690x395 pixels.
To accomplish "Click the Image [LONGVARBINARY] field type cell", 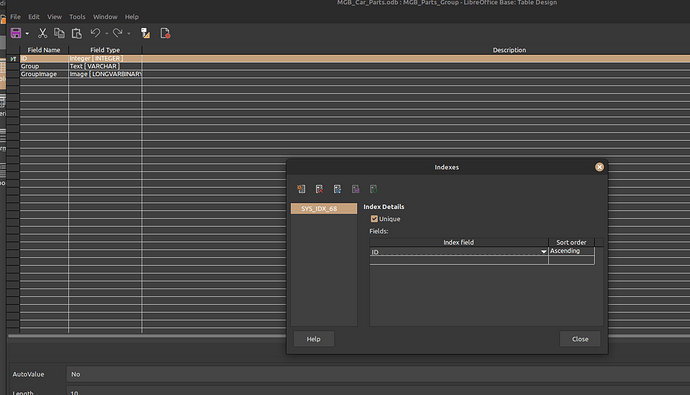I will click(105, 74).
